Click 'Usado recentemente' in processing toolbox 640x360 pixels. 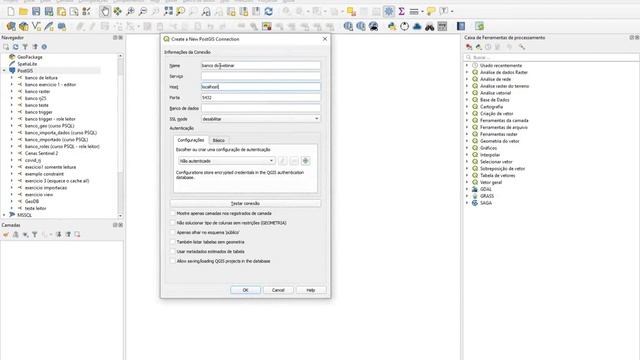coord(501,65)
